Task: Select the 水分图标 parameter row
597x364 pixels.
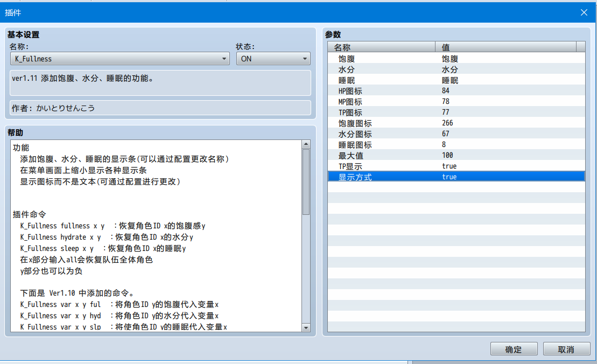Action: [456, 134]
